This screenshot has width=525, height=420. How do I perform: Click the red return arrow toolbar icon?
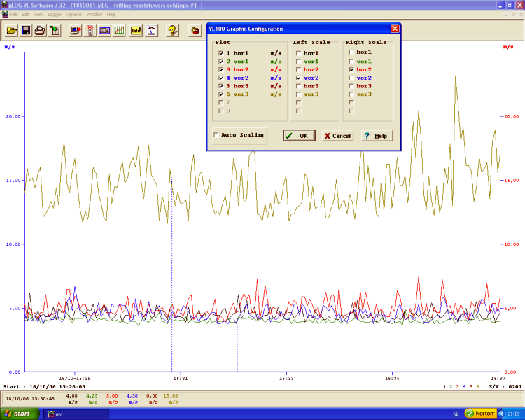pos(195,31)
